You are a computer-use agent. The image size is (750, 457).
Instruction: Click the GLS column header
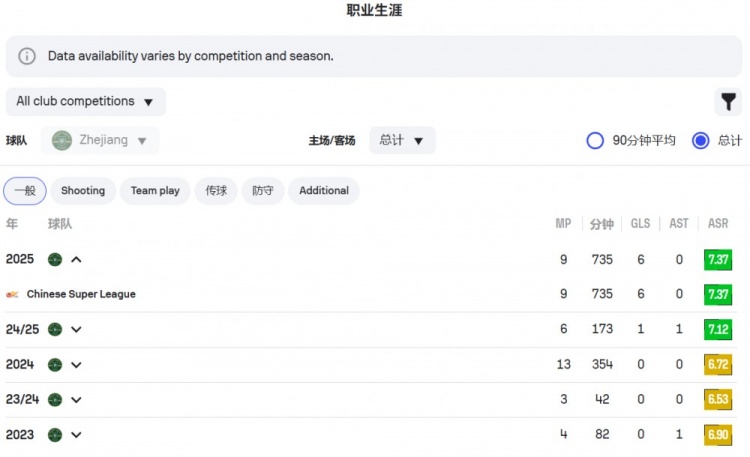tap(640, 223)
